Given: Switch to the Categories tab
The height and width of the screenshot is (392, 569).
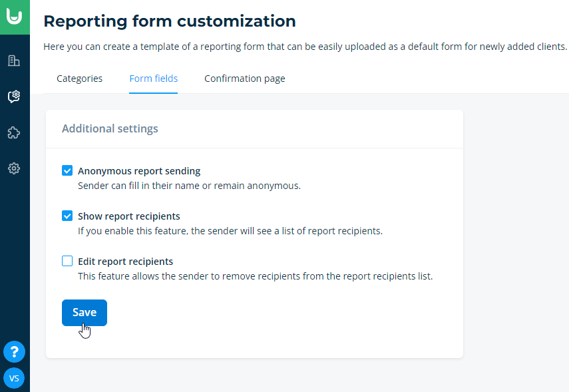Looking at the screenshot, I should point(79,79).
